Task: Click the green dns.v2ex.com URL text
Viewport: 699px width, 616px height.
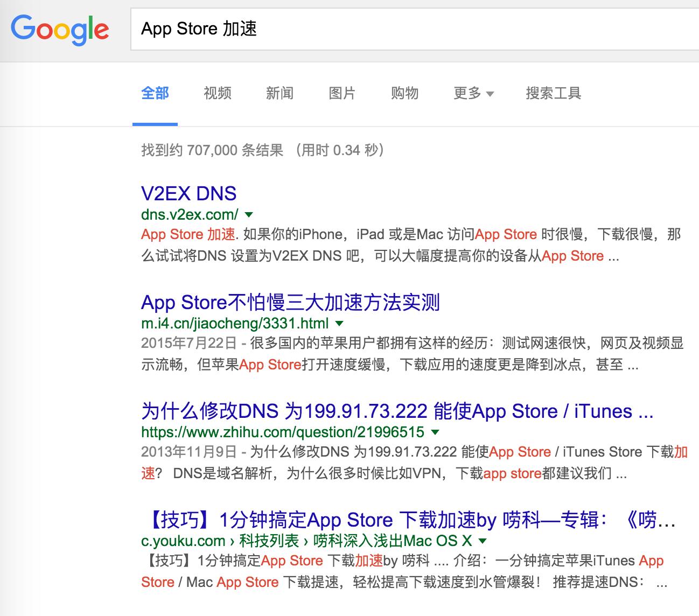Action: point(188,214)
